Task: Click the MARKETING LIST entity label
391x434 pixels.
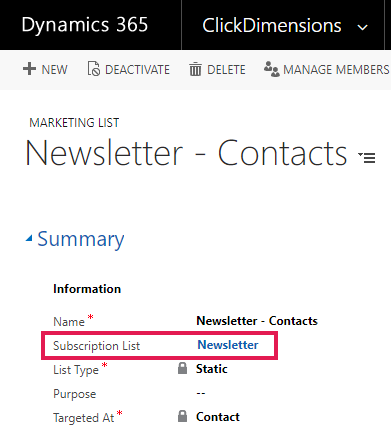Action: pyautogui.click(x=74, y=123)
